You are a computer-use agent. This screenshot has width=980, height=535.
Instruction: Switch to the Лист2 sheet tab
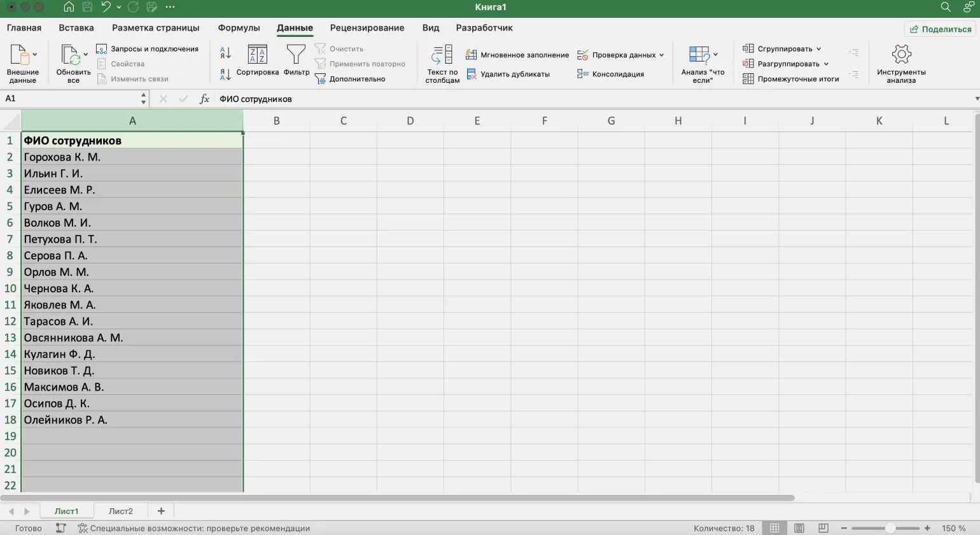click(120, 511)
